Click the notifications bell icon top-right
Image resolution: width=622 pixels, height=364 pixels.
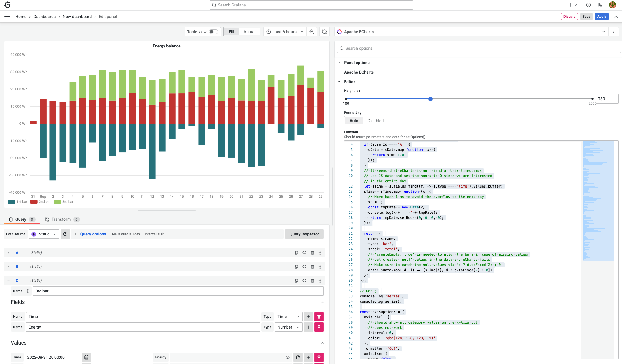coord(600,5)
